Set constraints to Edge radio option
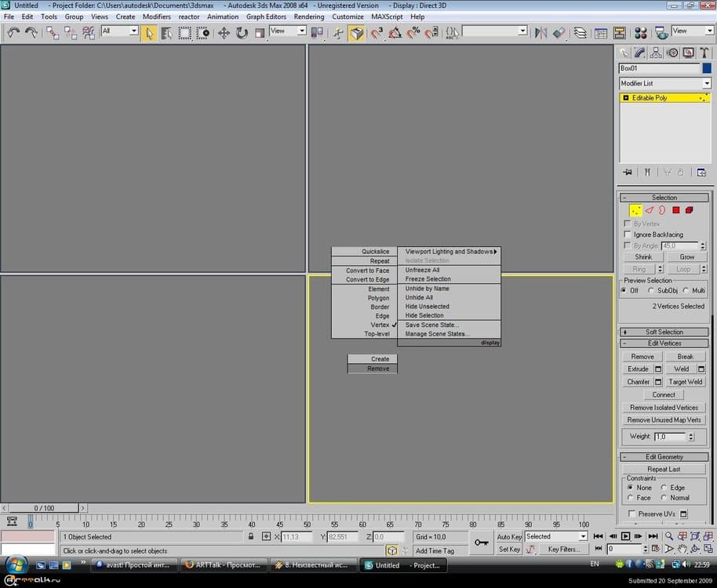The image size is (717, 588). tap(664, 488)
